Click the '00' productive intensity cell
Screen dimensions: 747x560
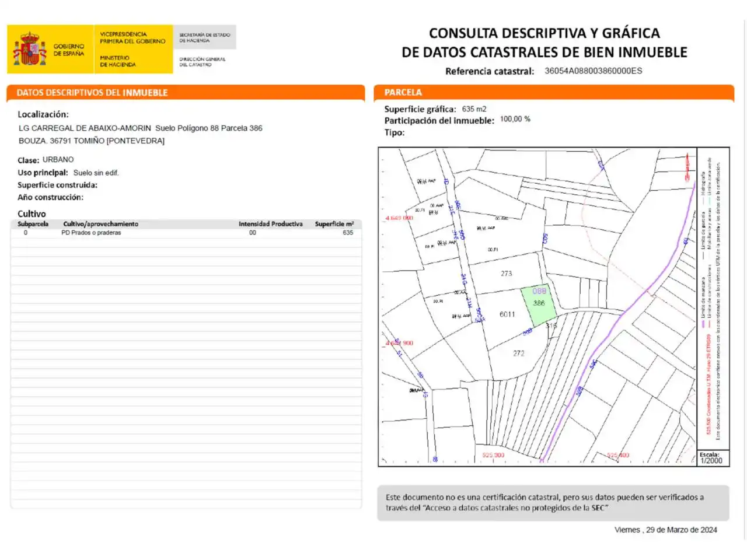pyautogui.click(x=253, y=233)
